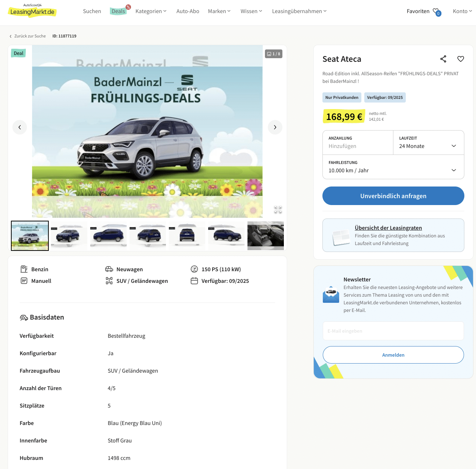The width and height of the screenshot is (476, 469).
Task: Select the interior seats thumbnail
Action: tap(266, 236)
